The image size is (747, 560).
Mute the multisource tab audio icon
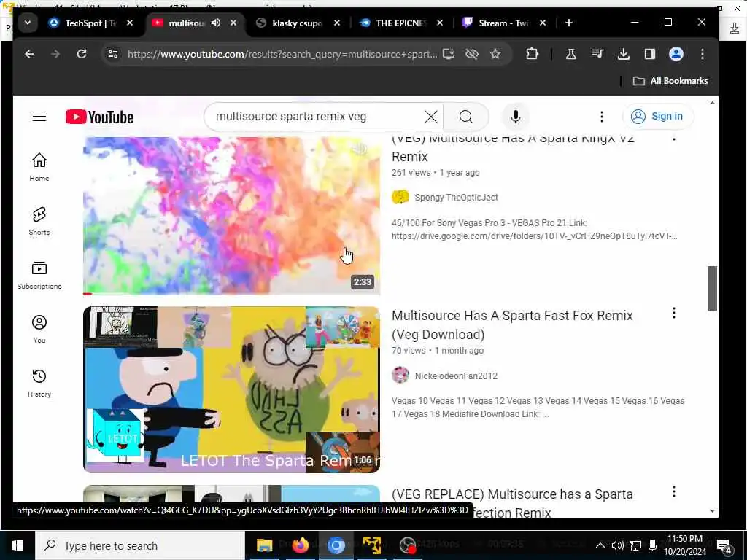216,23
